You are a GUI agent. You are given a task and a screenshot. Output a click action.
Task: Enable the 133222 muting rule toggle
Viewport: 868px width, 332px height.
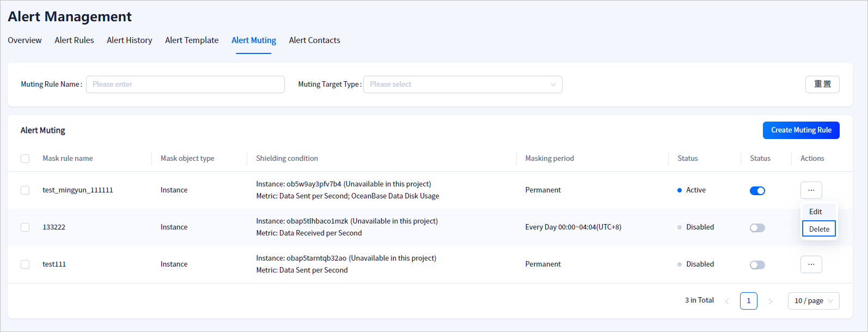pos(757,228)
